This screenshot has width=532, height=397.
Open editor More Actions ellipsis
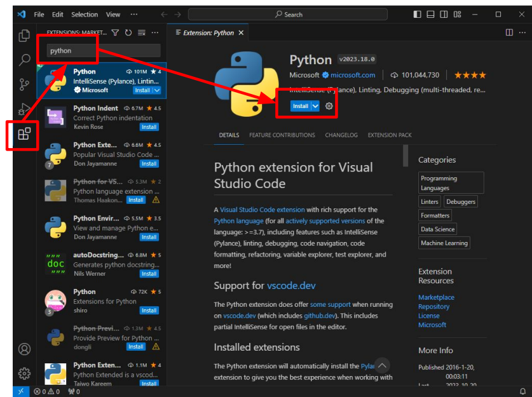(522, 32)
